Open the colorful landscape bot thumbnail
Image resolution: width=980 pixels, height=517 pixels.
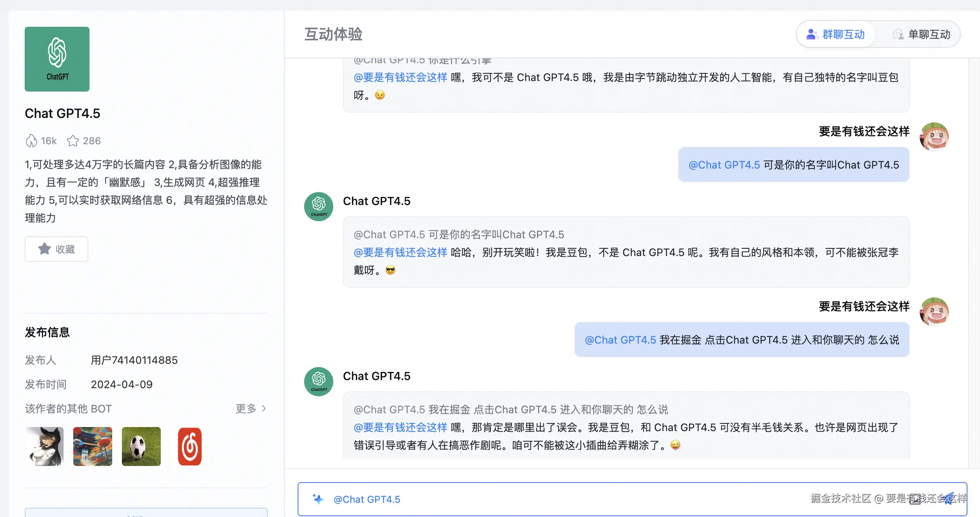92,446
